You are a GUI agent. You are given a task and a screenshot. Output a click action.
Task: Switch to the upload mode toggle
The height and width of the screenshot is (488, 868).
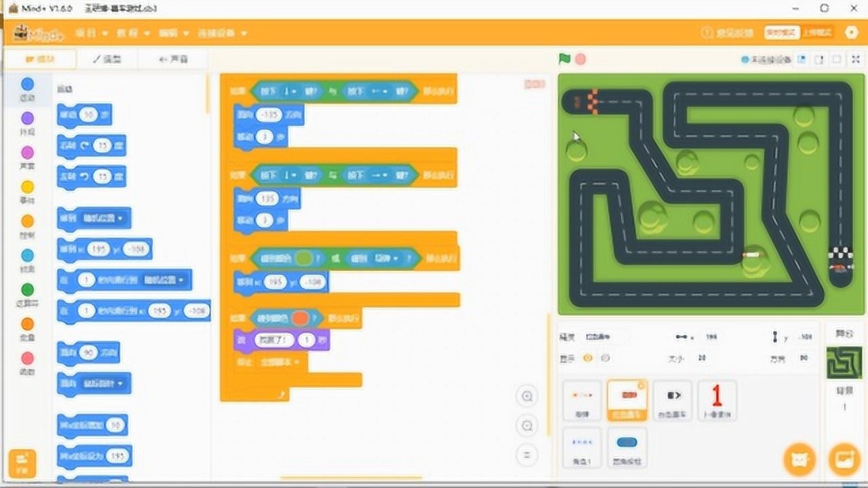pyautogui.click(x=818, y=33)
